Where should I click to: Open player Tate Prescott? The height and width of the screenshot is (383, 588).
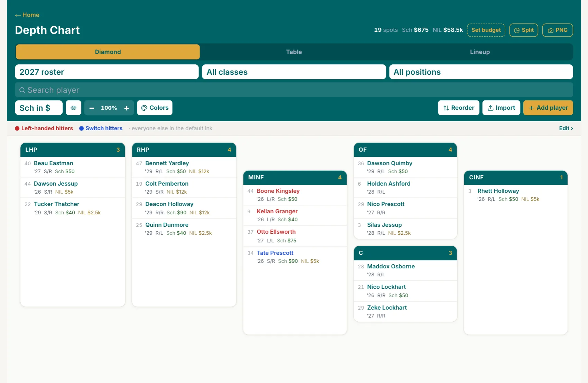[295, 257]
